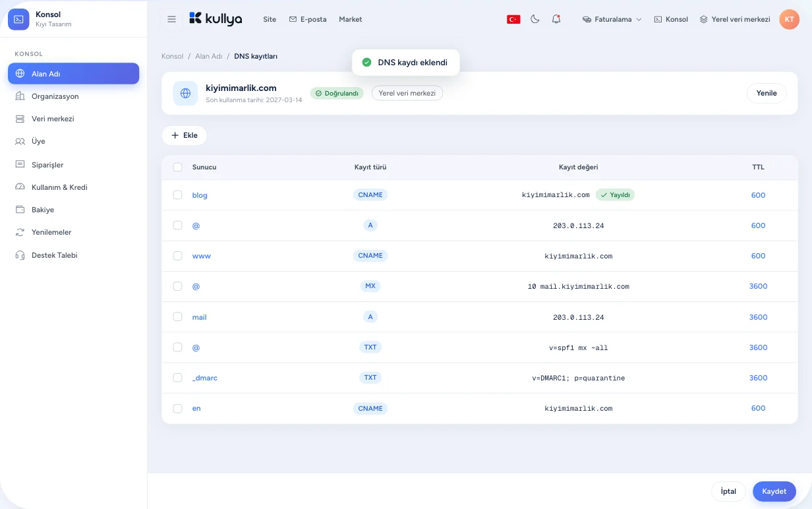Click the Kaydet button
The width and height of the screenshot is (812, 509).
(774, 491)
